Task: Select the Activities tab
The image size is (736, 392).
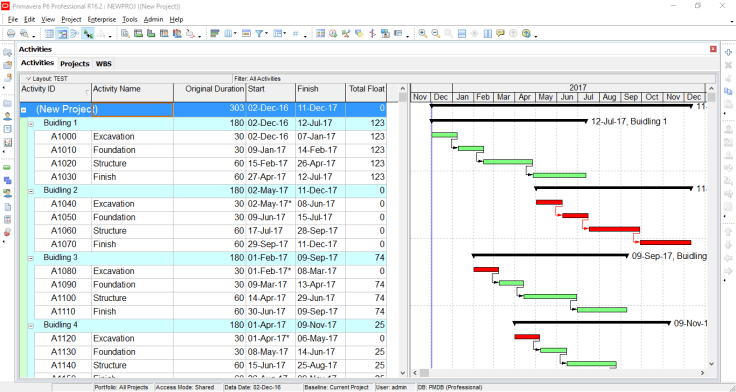Action: [38, 62]
